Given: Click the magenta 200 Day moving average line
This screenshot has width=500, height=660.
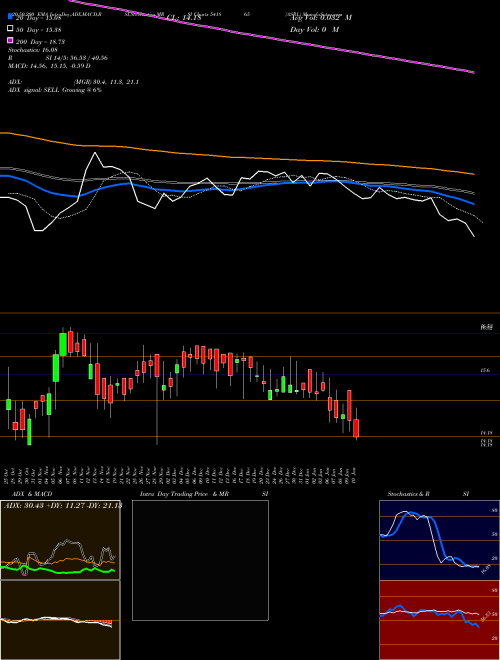Looking at the screenshot, I should pos(269,38).
